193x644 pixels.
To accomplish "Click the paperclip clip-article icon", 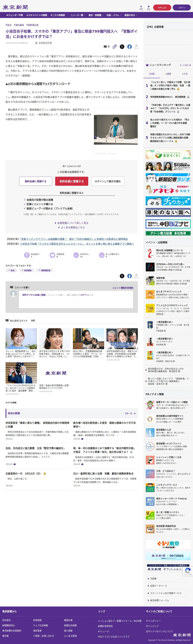I will click(x=115, y=47).
